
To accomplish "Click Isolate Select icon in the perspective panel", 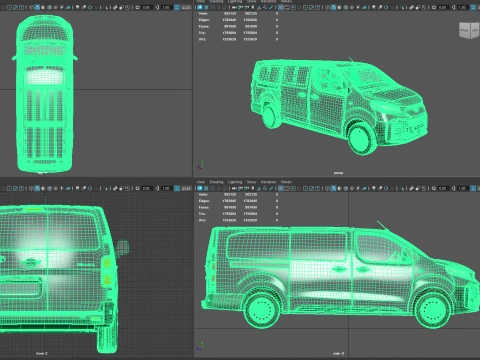I will point(402,7).
